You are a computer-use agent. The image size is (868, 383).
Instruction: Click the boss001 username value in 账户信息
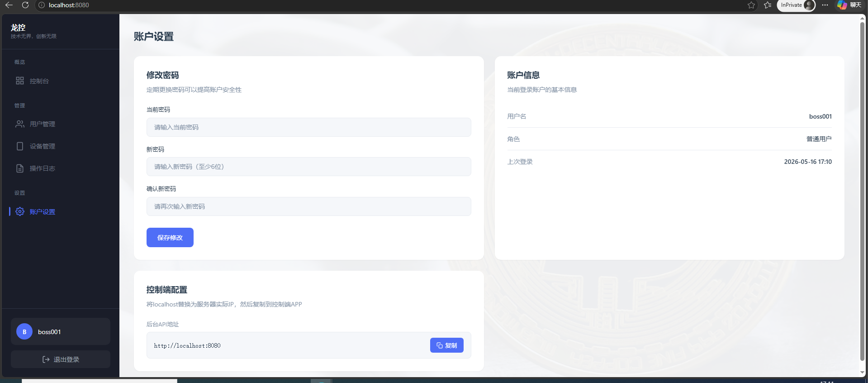pyautogui.click(x=821, y=116)
